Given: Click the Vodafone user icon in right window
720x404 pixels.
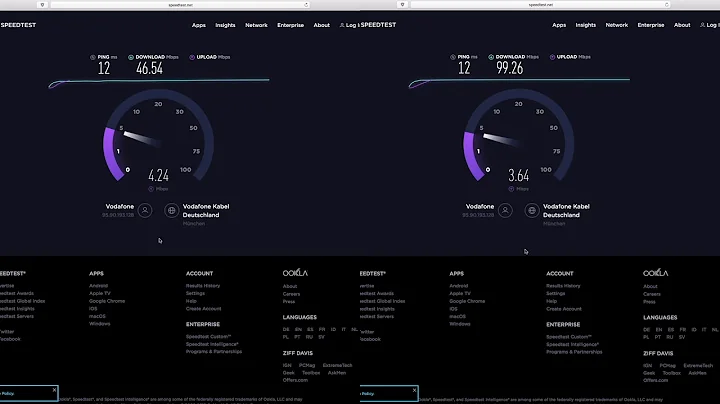Looking at the screenshot, I should (x=505, y=211).
